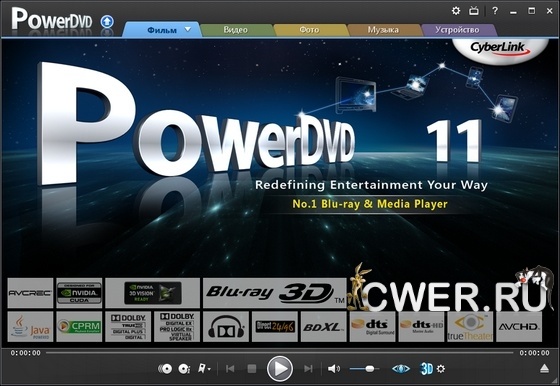Click the trueTheater badge
The height and width of the screenshot is (386, 560).
point(470,327)
